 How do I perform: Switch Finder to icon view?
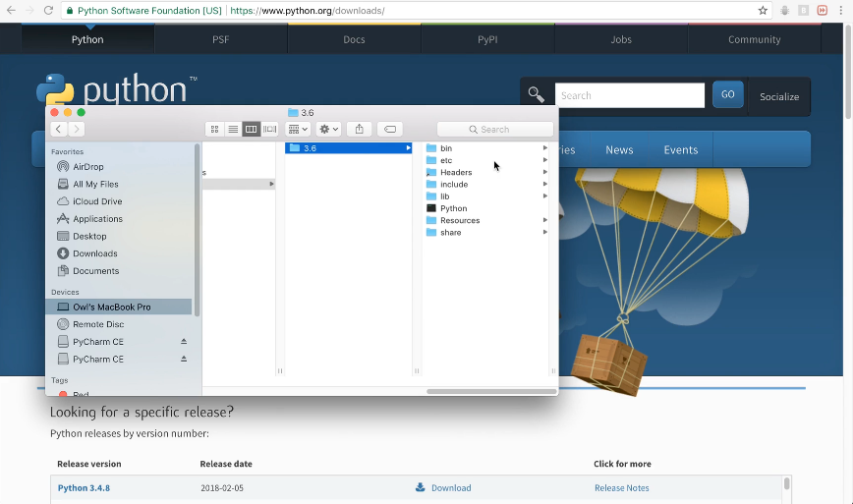coord(215,129)
